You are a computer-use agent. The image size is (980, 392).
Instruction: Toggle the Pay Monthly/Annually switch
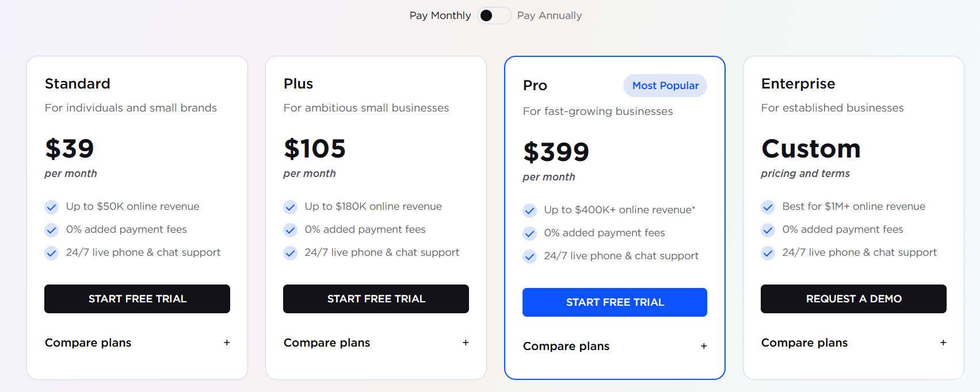(x=494, y=16)
